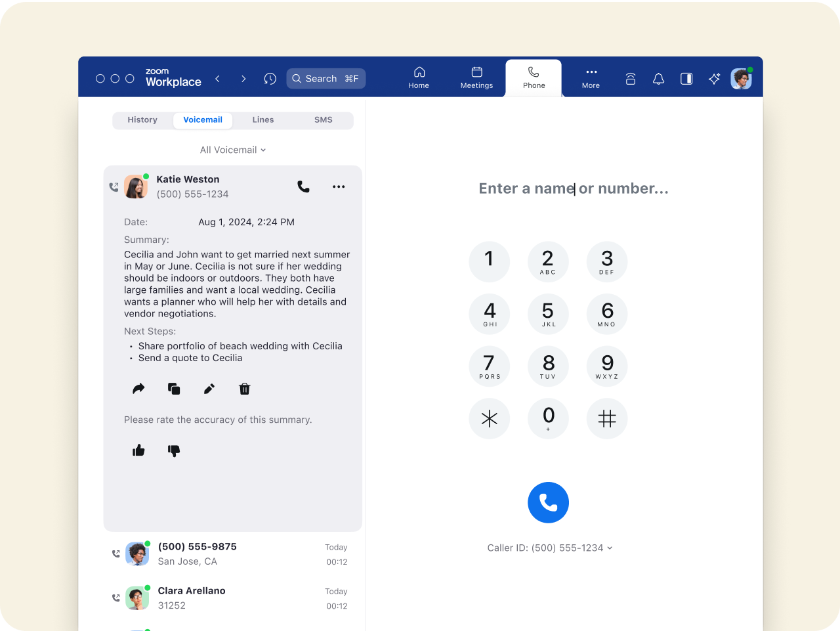Open the history clock icon in toolbar
Viewport: 840px width, 631px height.
point(270,79)
